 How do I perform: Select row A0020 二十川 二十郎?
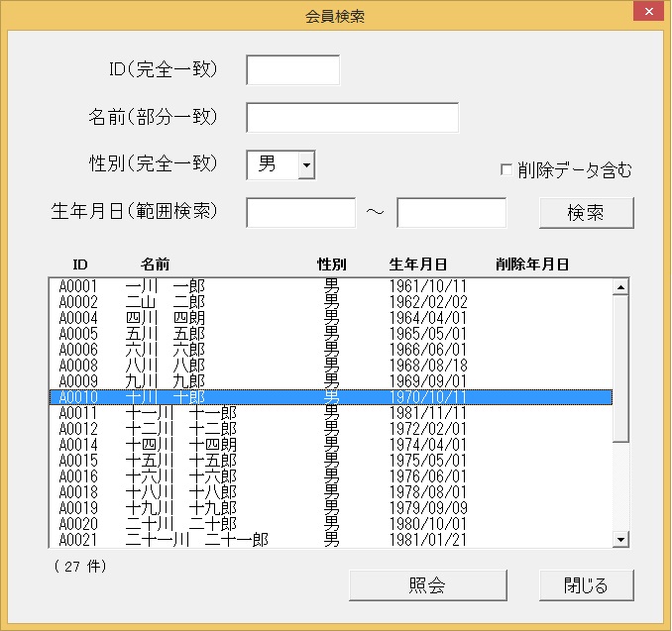click(331, 524)
